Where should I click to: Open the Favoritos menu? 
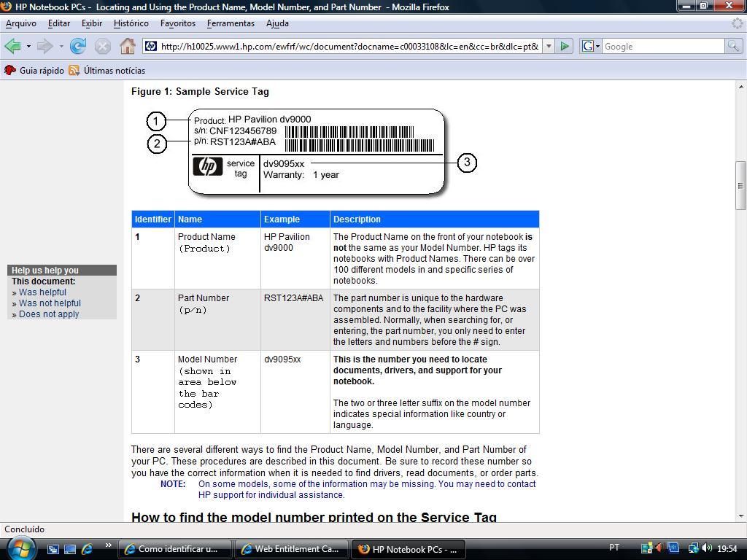178,23
